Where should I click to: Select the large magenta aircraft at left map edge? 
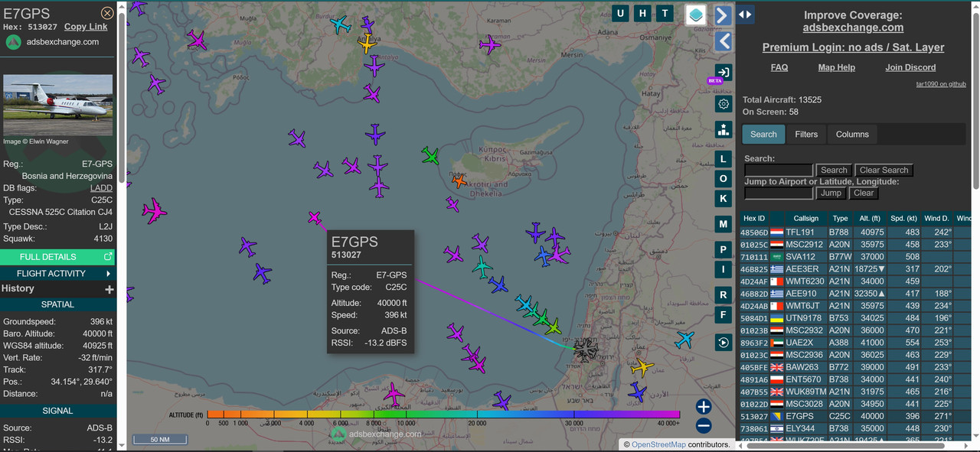pyautogui.click(x=153, y=210)
